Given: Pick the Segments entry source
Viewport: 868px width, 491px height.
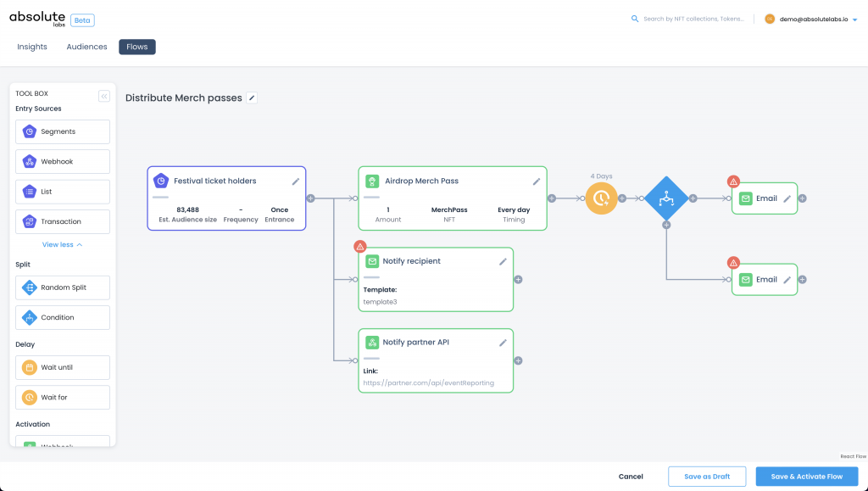Looking at the screenshot, I should click(x=63, y=131).
